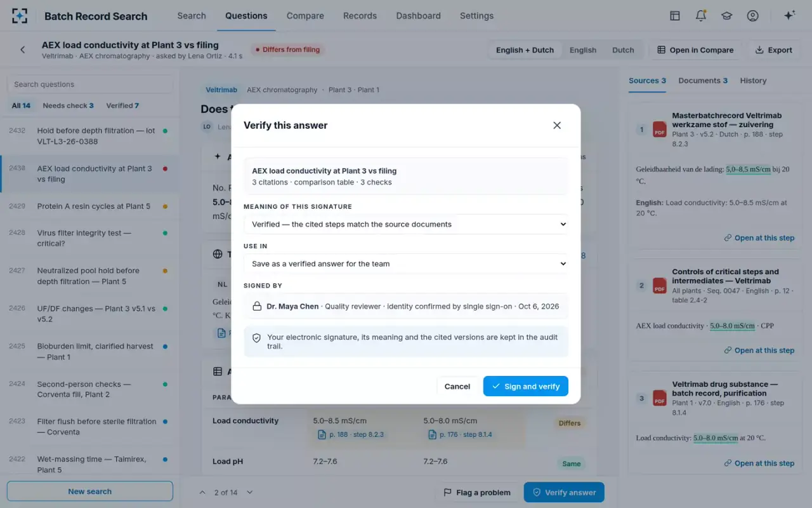Click the Dr. Maya Chen signer field
The height and width of the screenshot is (508, 812).
pyautogui.click(x=406, y=306)
